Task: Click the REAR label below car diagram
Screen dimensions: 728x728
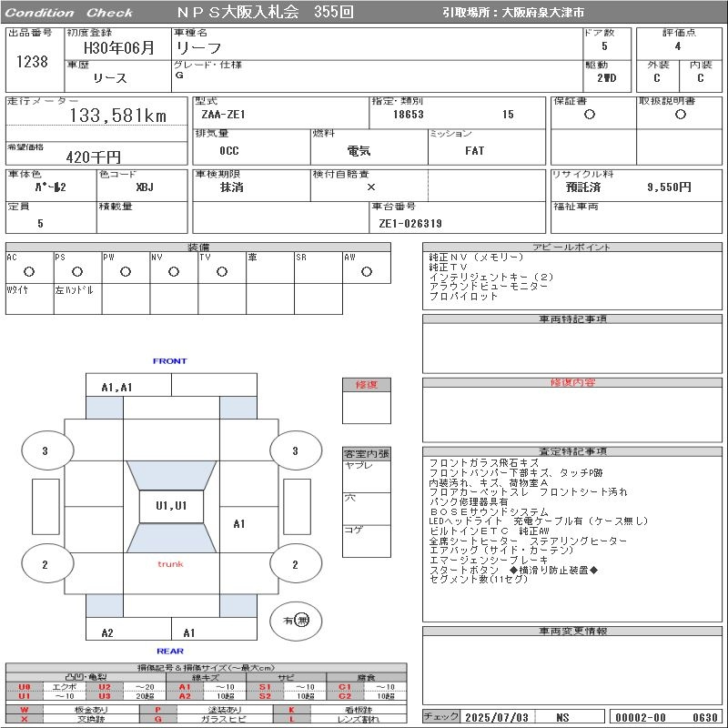Action: (170, 651)
